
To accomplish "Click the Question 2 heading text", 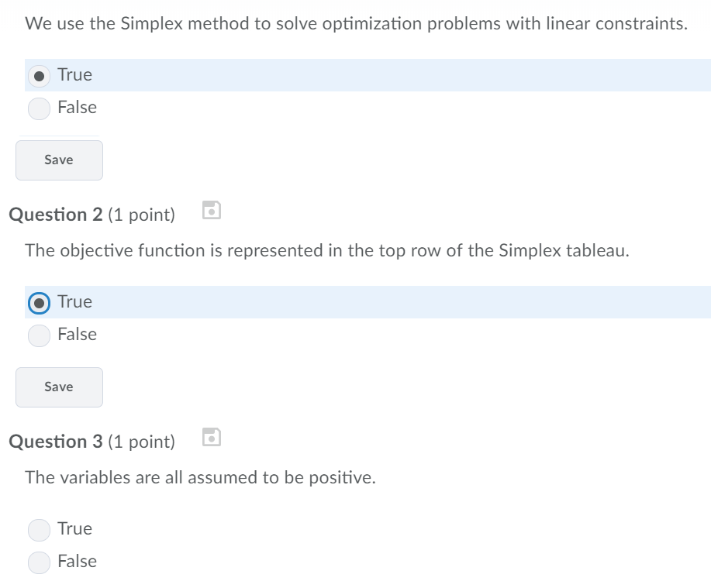I will (x=91, y=215).
